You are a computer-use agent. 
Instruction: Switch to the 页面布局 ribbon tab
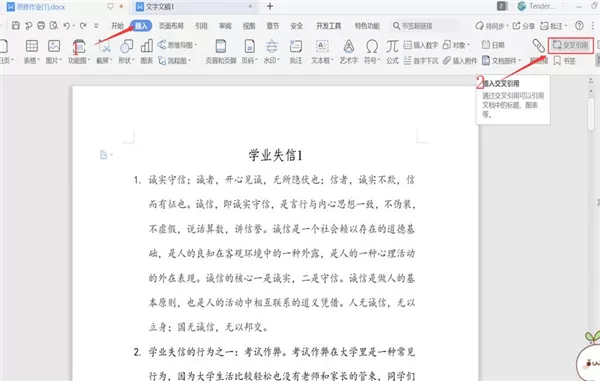tap(171, 26)
